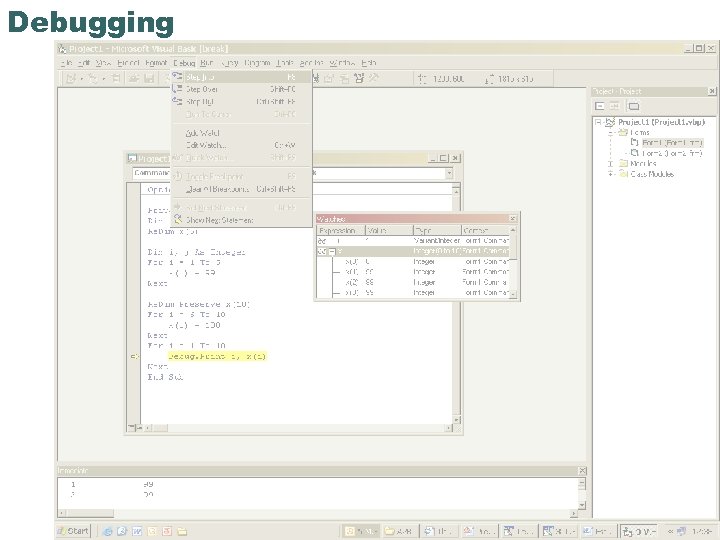
Task: Click the Windows Start button
Action: click(x=73, y=531)
